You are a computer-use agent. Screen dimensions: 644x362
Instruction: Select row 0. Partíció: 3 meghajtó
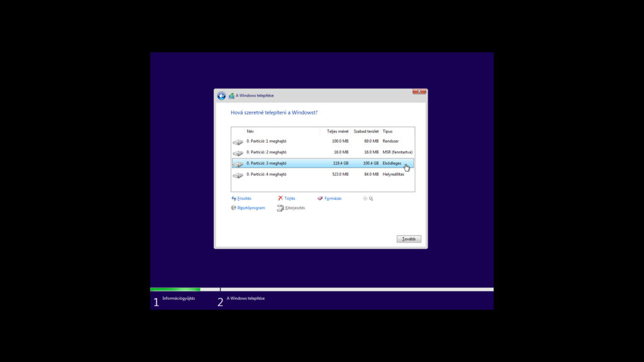pos(323,163)
